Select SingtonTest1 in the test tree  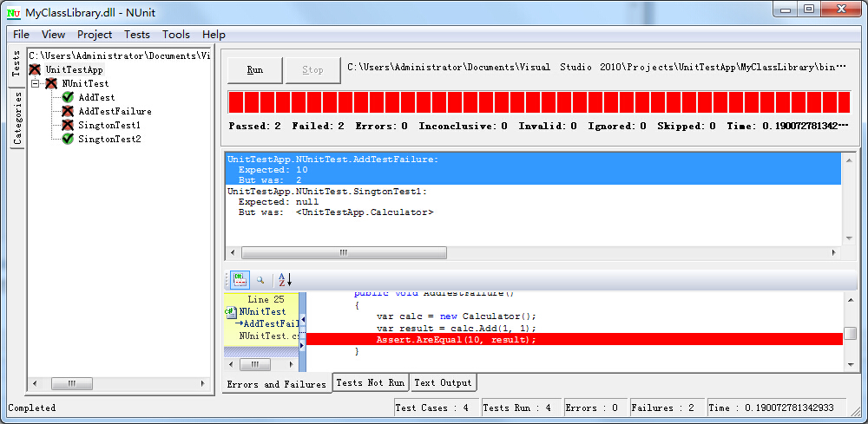click(109, 125)
